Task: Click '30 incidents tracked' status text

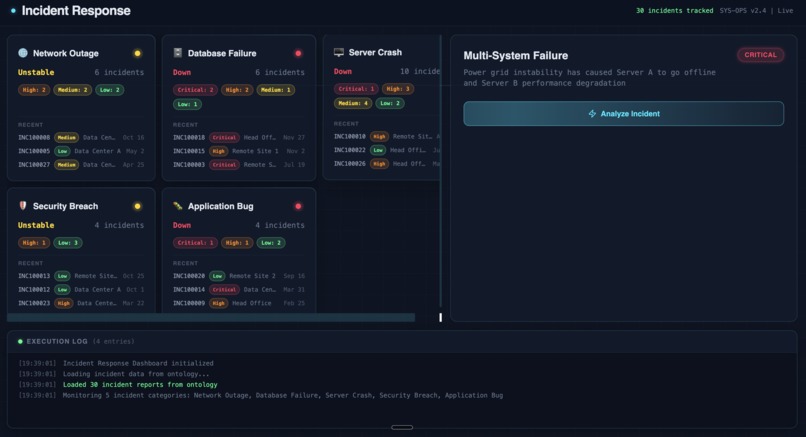Action: 674,10
